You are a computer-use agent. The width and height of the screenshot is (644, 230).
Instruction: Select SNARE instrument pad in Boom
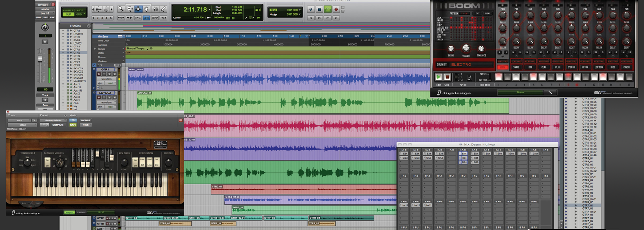point(516,67)
